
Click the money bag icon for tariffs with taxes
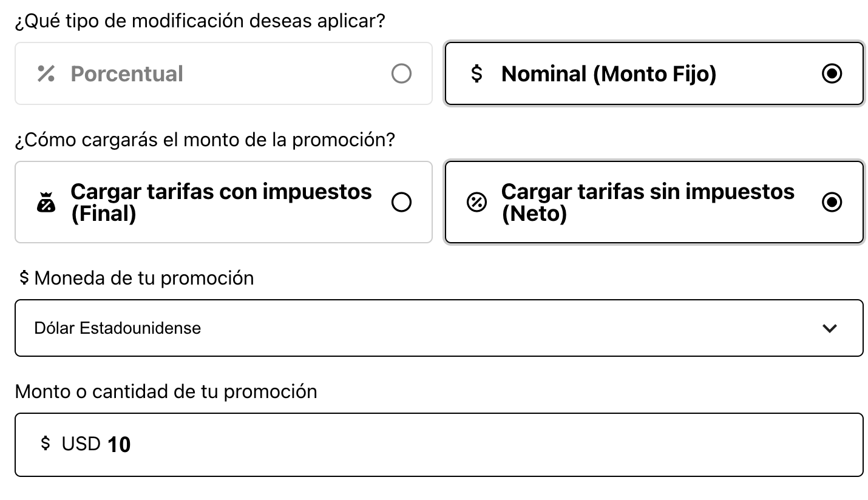47,202
